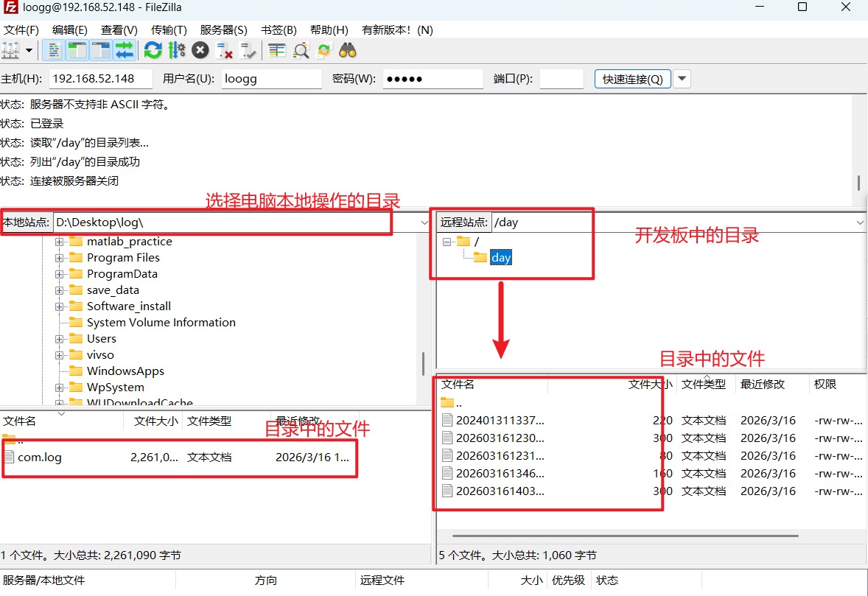
Task: Expand the Program Files folder
Action: [x=59, y=258]
